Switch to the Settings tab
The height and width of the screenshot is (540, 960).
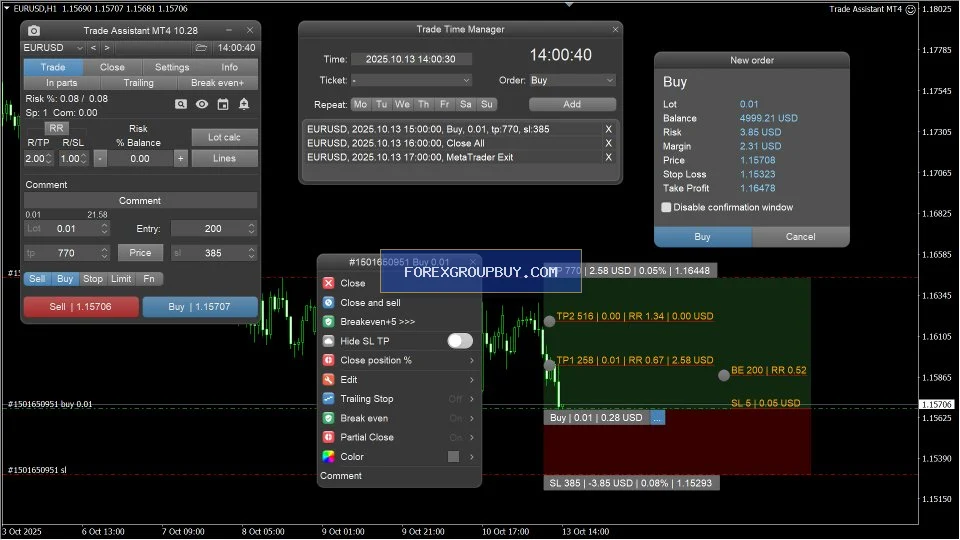(x=172, y=67)
